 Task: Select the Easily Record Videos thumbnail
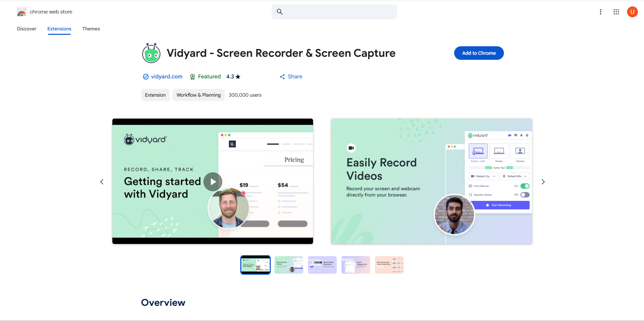tap(289, 265)
